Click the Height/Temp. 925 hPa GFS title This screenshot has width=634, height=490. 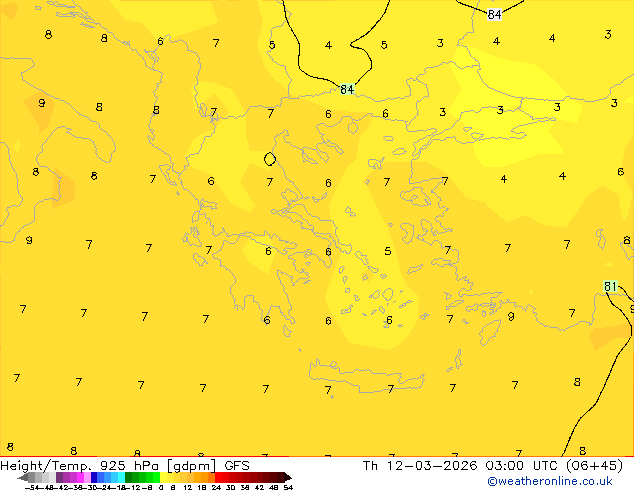(125, 466)
